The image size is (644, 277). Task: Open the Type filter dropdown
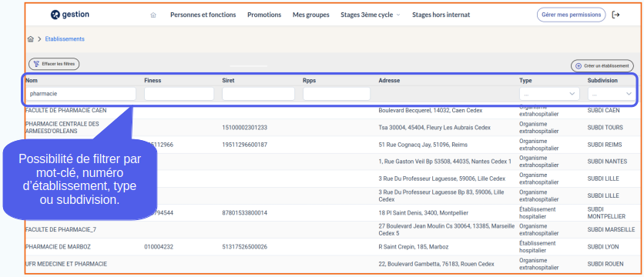(549, 94)
